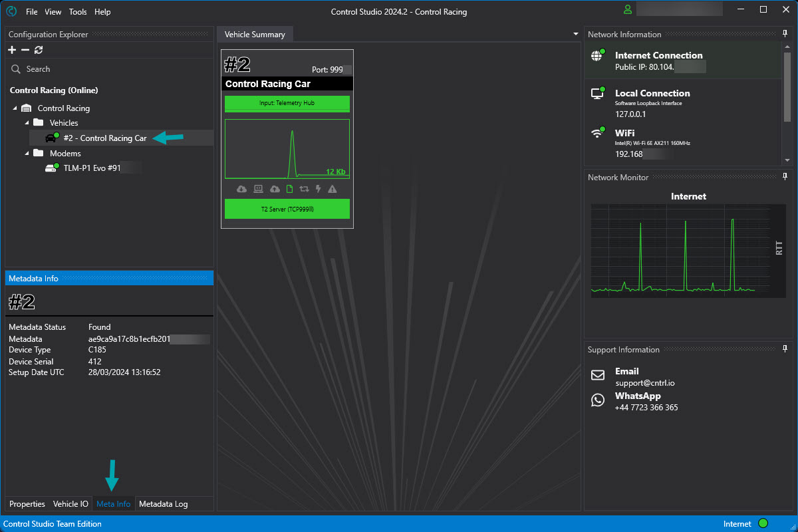This screenshot has width=798, height=532.
Task: Click the remove item minus icon
Action: point(25,50)
